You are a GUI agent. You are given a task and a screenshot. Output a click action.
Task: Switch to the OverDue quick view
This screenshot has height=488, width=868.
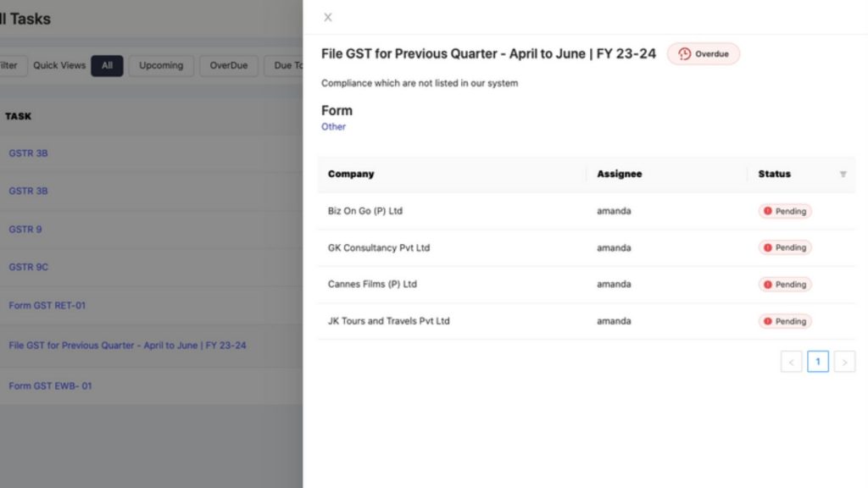(229, 65)
